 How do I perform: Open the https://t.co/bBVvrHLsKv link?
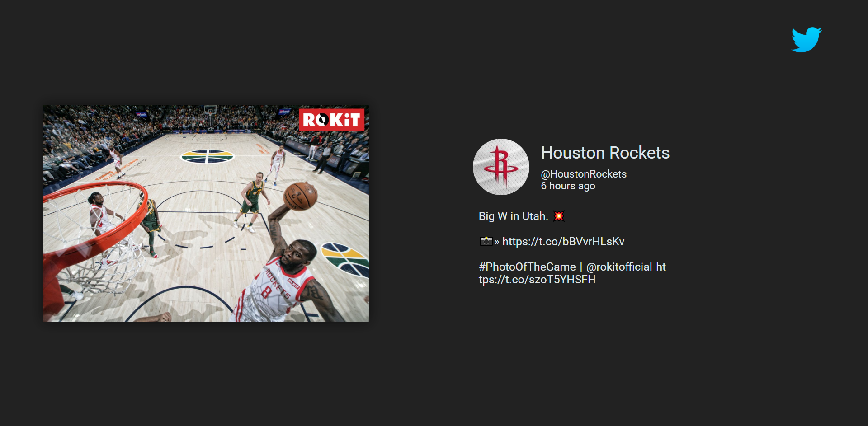pyautogui.click(x=563, y=242)
